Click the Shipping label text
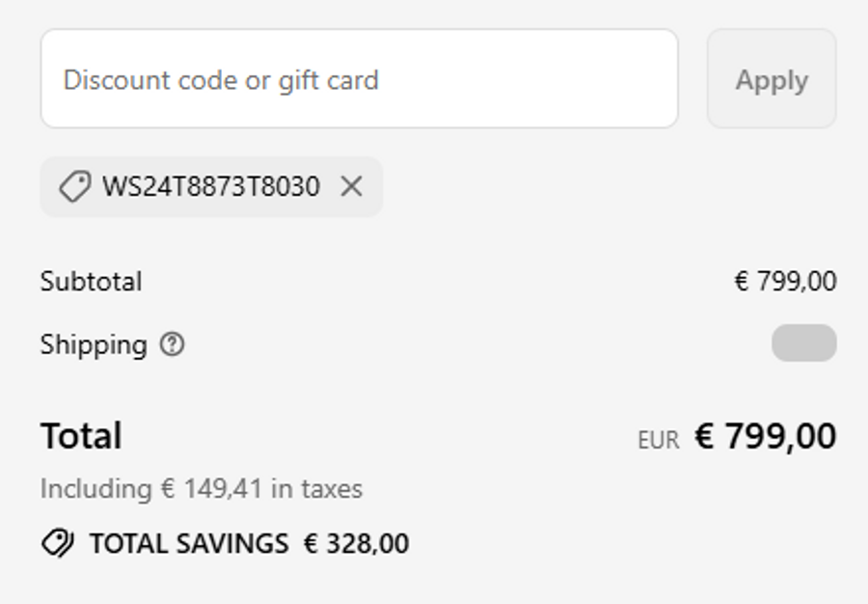 pyautogui.click(x=94, y=344)
